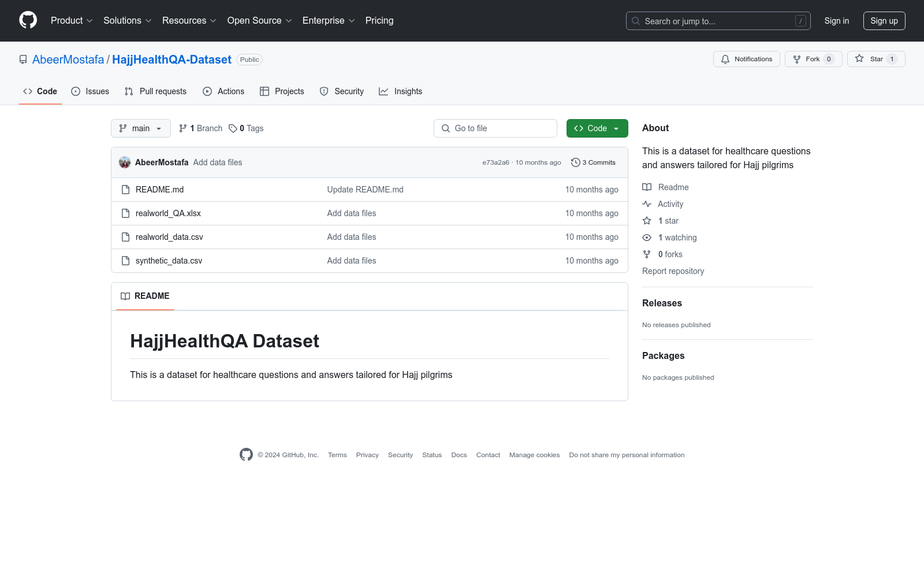This screenshot has width=924, height=578.
Task: Click the Report repository link
Action: (673, 271)
